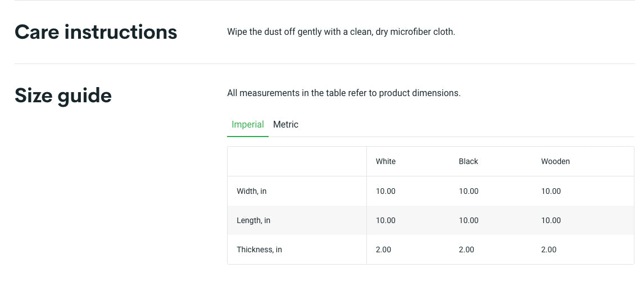Click Black length value 10.00
644x286 pixels.
point(468,220)
